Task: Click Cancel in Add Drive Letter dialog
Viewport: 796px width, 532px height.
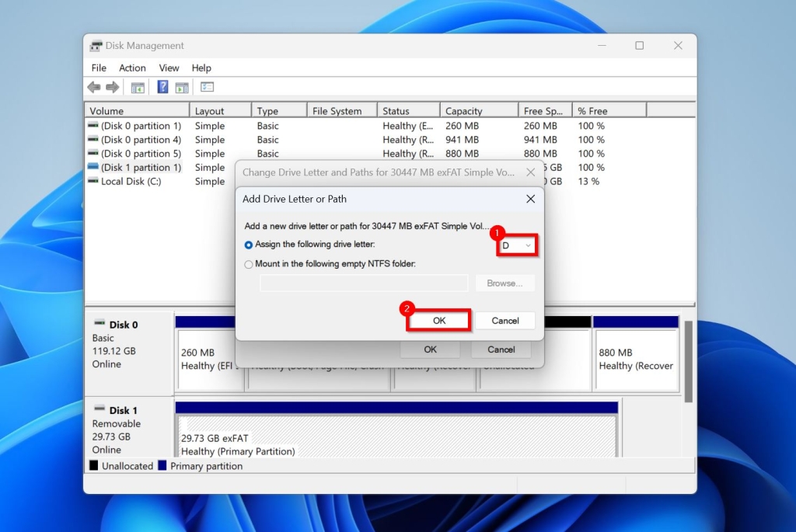Action: pyautogui.click(x=505, y=320)
